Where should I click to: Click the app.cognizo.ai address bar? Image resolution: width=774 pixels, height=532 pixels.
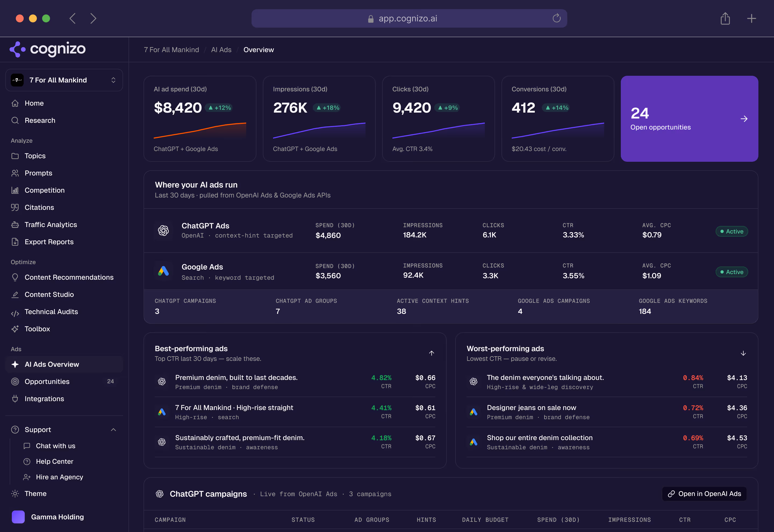click(409, 18)
